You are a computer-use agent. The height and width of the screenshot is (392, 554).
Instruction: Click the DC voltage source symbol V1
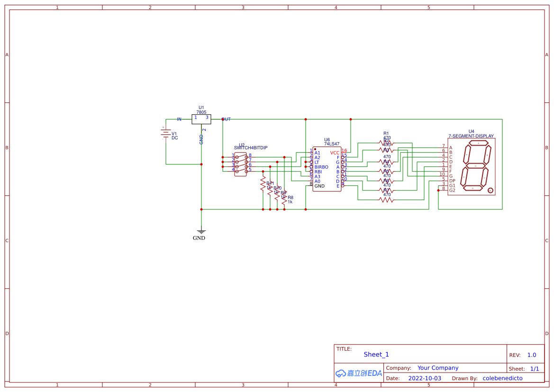pos(166,134)
